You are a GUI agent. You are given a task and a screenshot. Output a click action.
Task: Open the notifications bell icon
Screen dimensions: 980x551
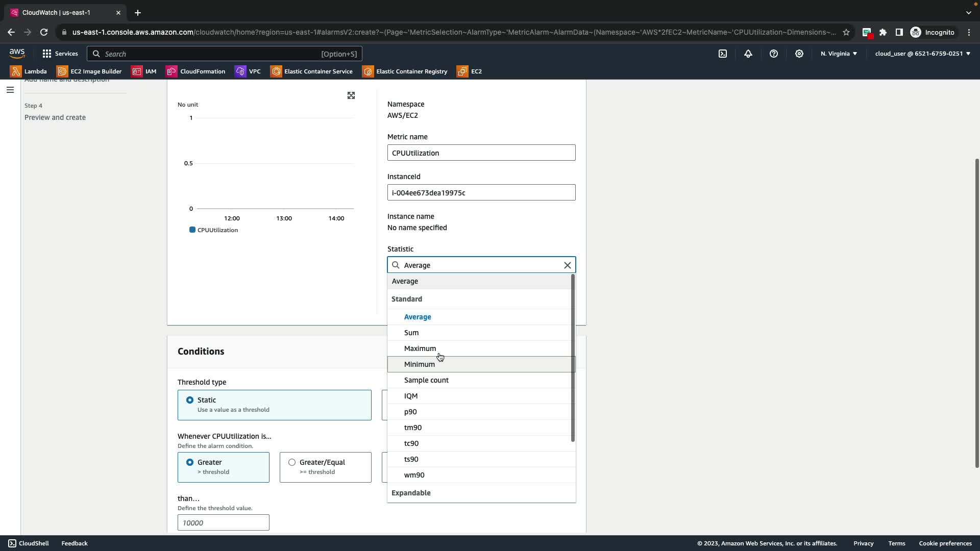pos(748,54)
